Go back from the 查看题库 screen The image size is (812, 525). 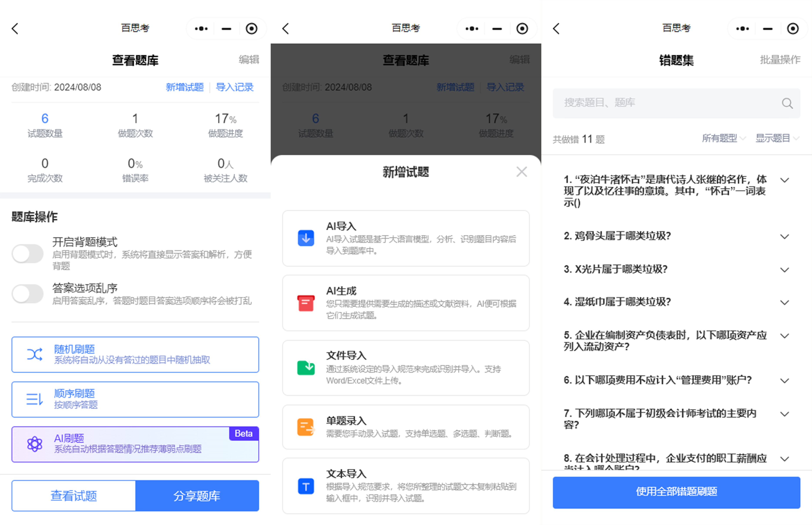(x=15, y=29)
